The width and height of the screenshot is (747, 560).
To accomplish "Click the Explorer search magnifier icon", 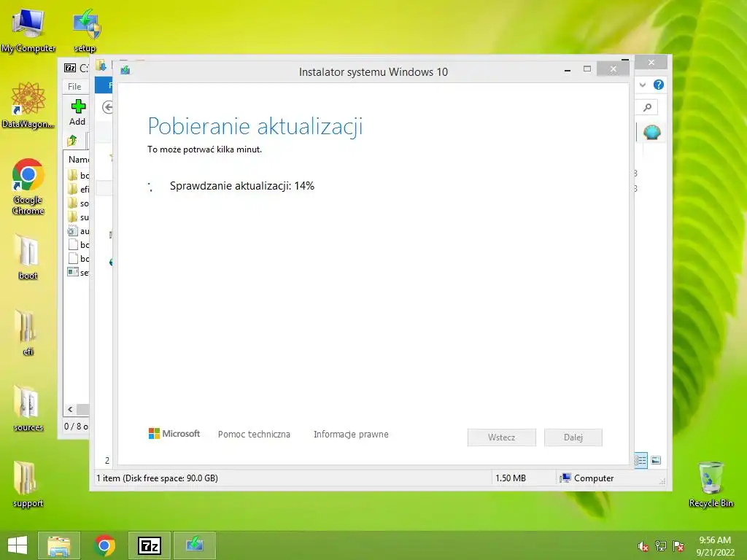I will point(648,108).
